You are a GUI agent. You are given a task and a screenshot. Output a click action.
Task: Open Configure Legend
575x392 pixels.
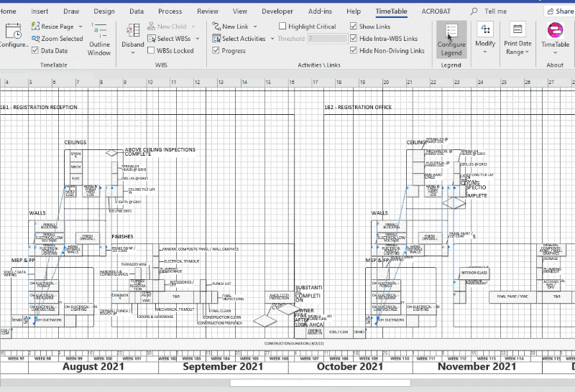click(x=451, y=39)
